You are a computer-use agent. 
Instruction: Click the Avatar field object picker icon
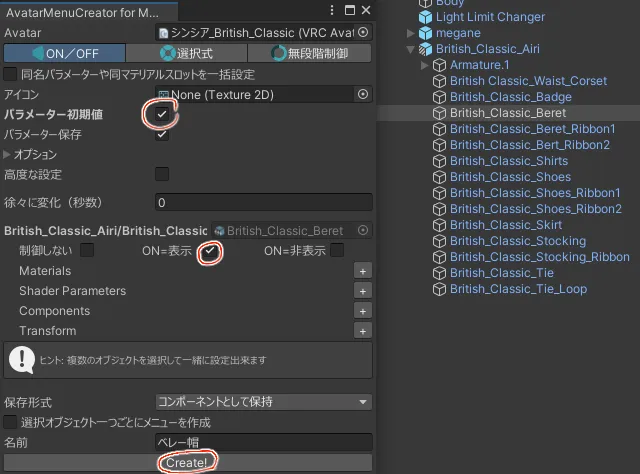pyautogui.click(x=363, y=33)
